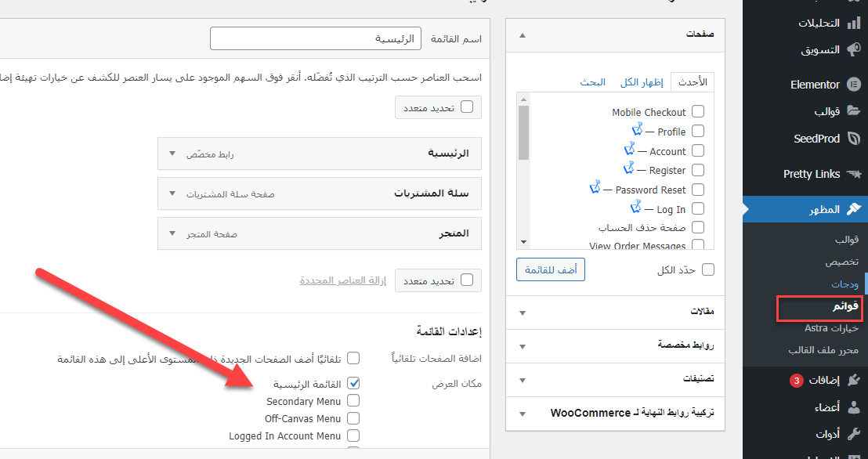Open محرر ملف القالب submenu item
The image size is (868, 459).
tap(823, 350)
